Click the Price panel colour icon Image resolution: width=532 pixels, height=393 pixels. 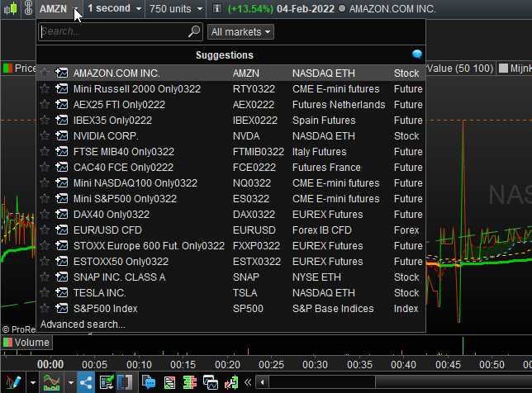tap(7, 69)
